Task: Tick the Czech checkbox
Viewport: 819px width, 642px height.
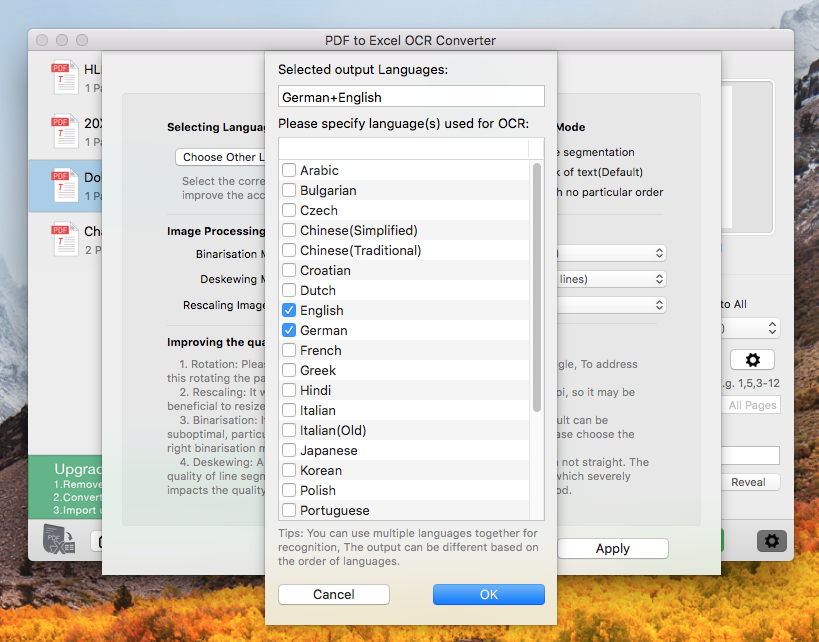Action: click(289, 210)
